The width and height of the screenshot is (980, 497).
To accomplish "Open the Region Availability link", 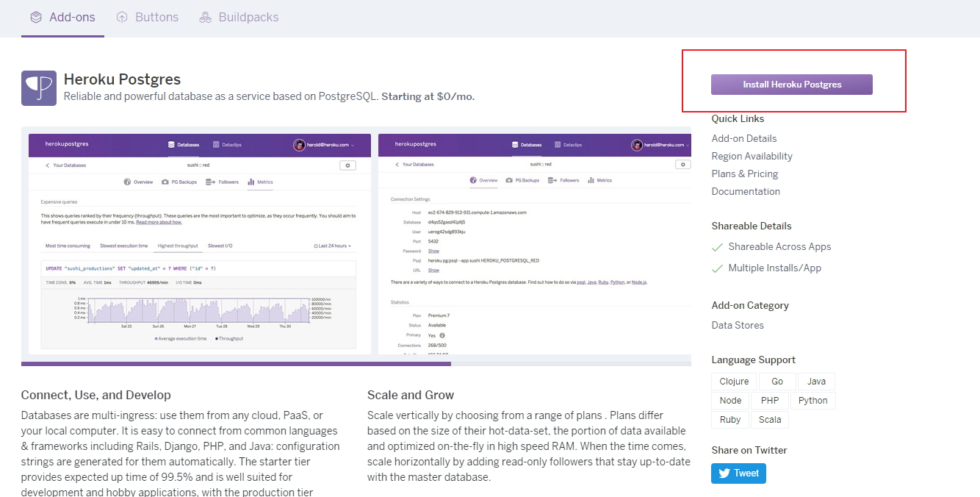I will [x=752, y=156].
